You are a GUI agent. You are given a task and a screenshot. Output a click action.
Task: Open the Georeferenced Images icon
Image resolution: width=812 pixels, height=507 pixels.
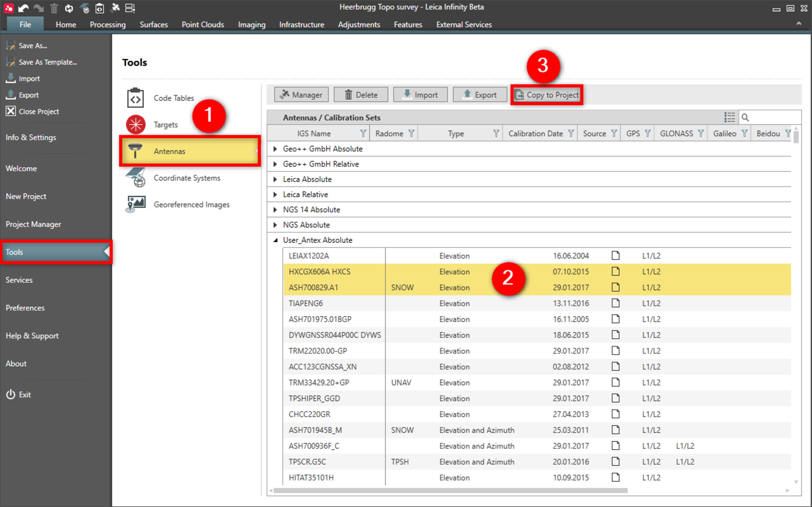[135, 204]
